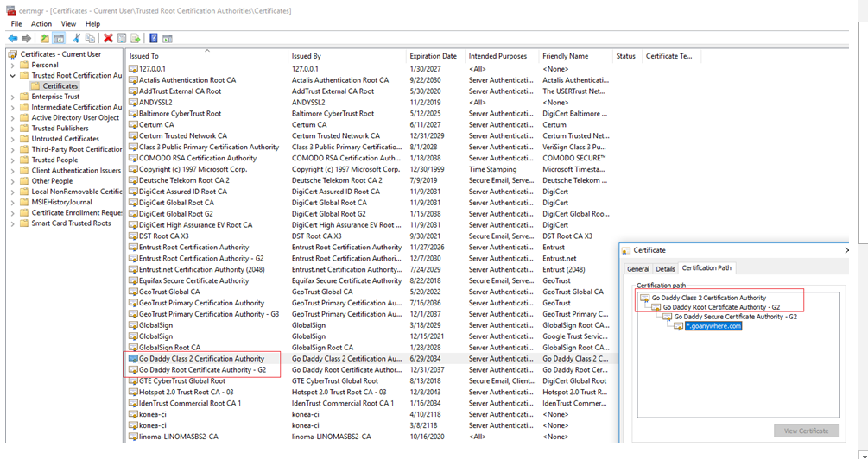Click the Forward arrow toolbar icon

(x=26, y=38)
